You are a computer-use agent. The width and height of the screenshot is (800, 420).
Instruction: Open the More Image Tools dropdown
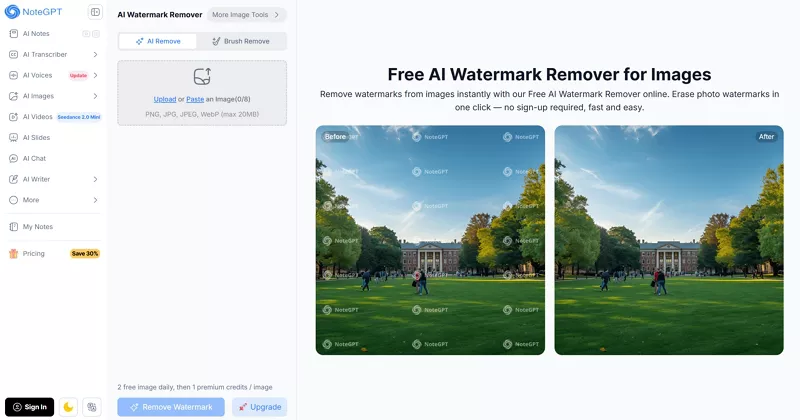tap(246, 15)
